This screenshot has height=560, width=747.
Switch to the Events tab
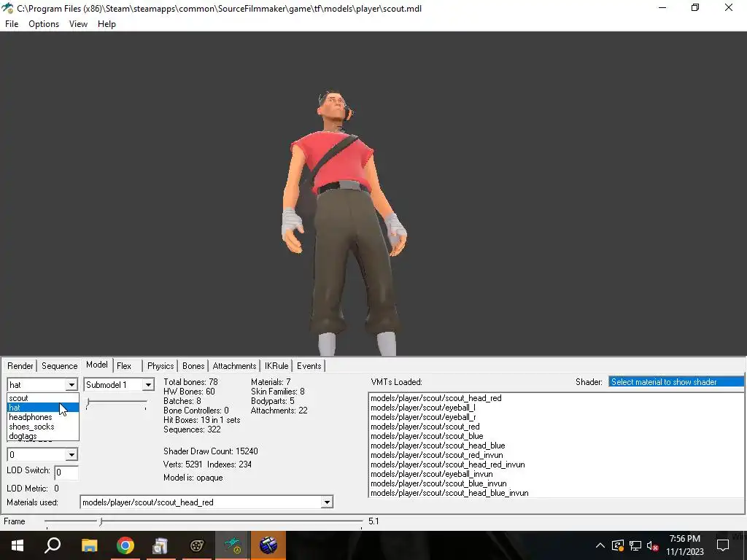click(309, 366)
